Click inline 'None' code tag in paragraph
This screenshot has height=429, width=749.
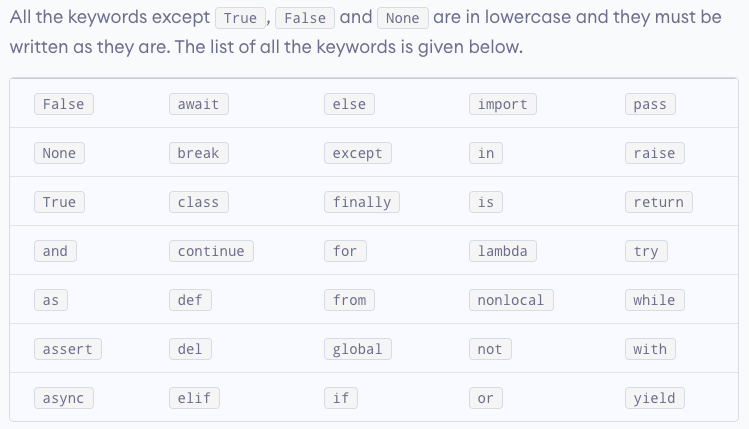point(403,18)
